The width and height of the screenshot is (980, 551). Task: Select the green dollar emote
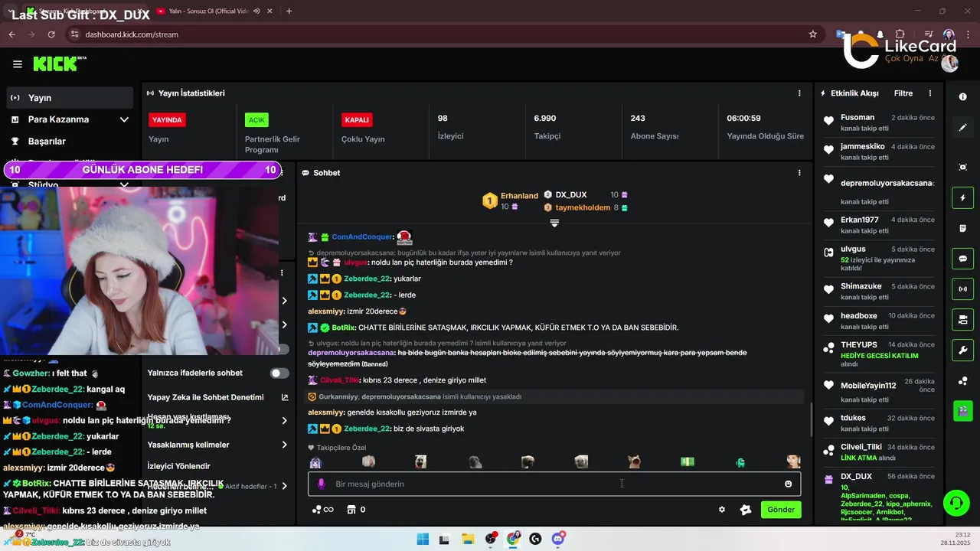click(x=688, y=461)
